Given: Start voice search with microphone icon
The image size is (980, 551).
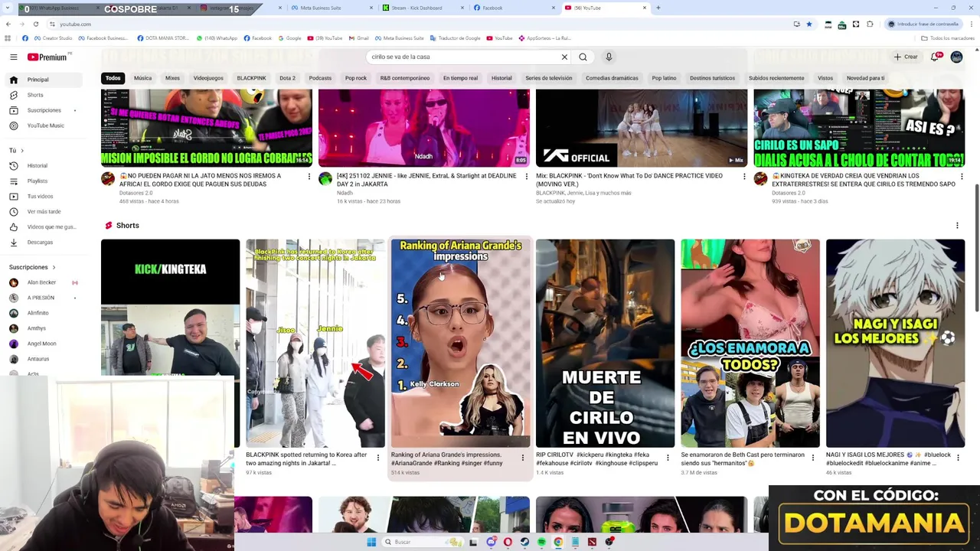Looking at the screenshot, I should pyautogui.click(x=609, y=57).
